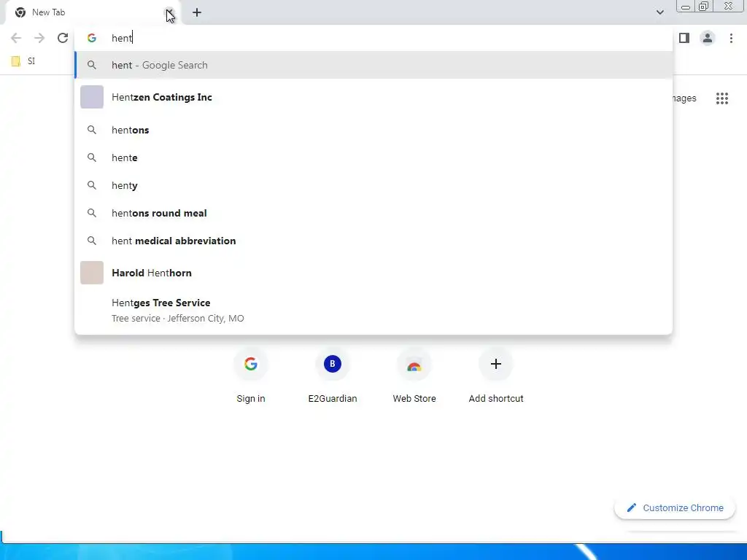Screen dimensions: 747x560
Task: Open the Sign in shortcut
Action: pos(251,376)
